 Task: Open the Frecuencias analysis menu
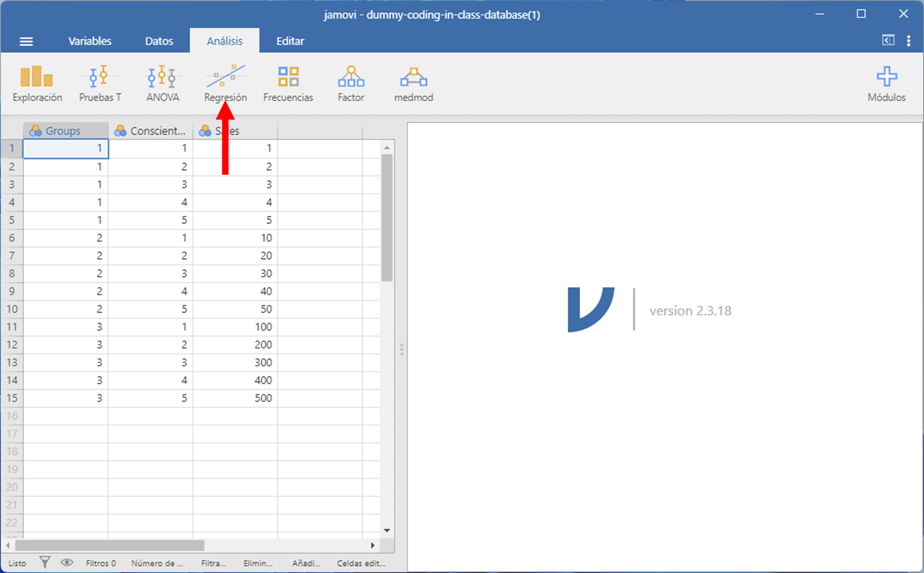pos(288,84)
